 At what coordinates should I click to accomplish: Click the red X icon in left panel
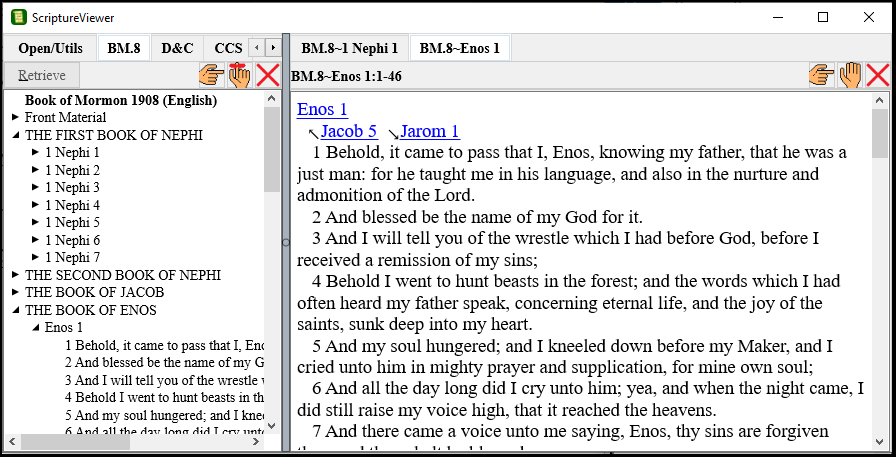(268, 75)
